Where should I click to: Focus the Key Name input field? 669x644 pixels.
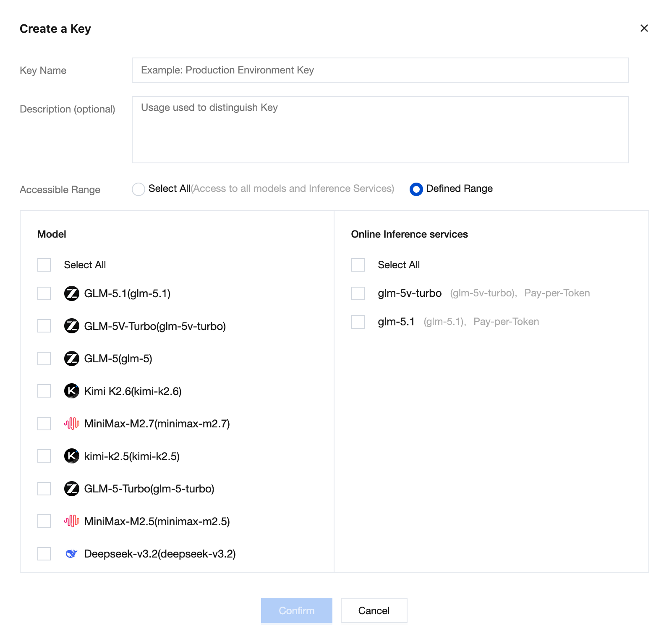pos(380,70)
